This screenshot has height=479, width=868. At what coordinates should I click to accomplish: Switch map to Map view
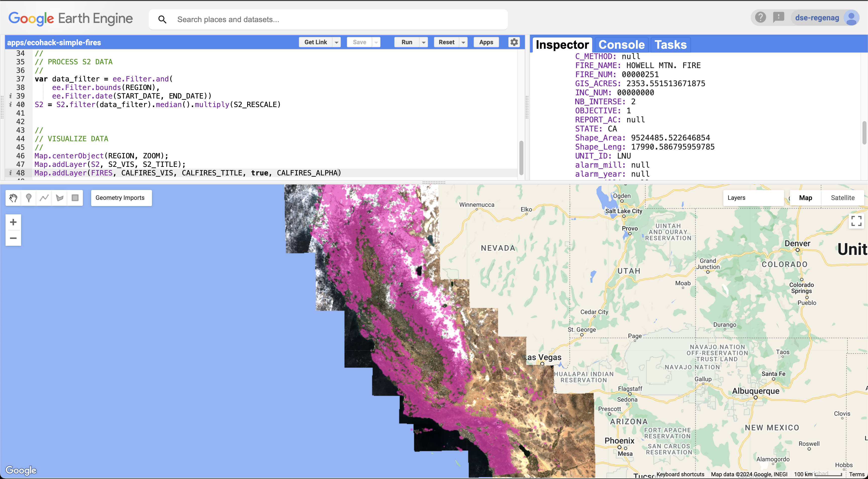(x=806, y=198)
